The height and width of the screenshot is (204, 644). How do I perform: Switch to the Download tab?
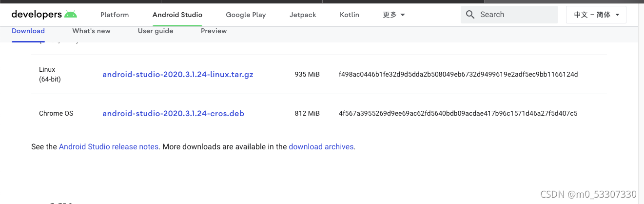[28, 31]
